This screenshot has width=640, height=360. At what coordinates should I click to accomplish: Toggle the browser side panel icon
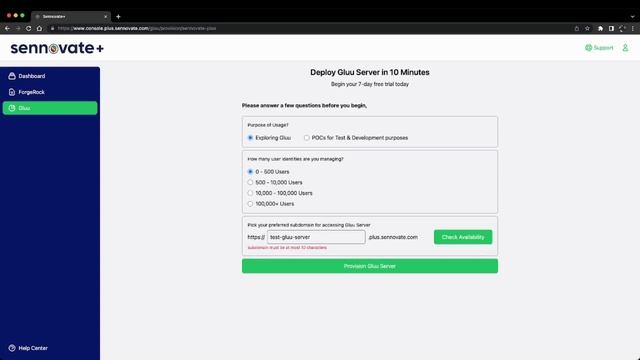pos(611,28)
